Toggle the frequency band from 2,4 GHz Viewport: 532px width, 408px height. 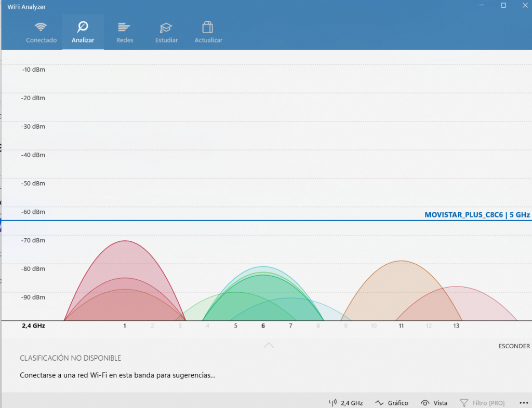345,402
